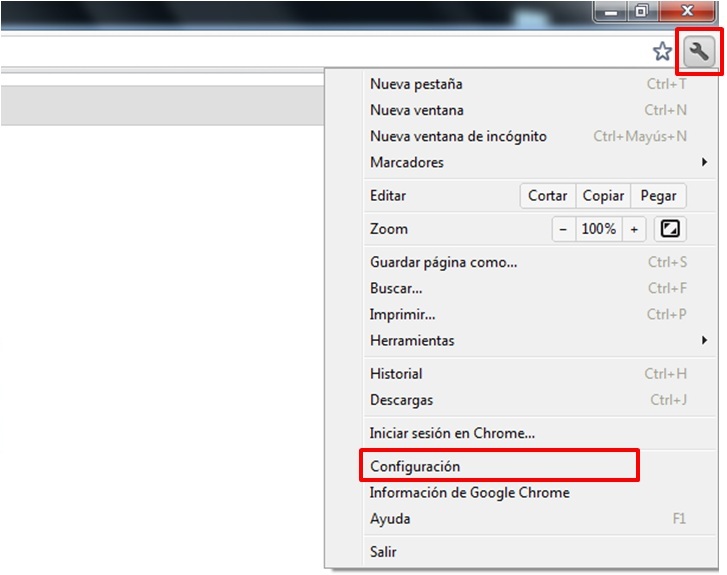Screen dimensions: 727x575
Task: Toggle fullscreen mode icon next to zoom
Action: click(x=670, y=229)
